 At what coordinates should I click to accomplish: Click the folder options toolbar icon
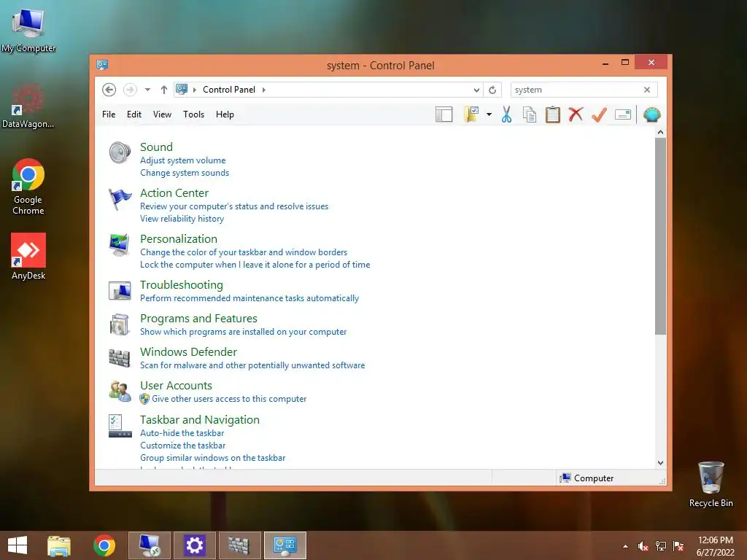[471, 114]
